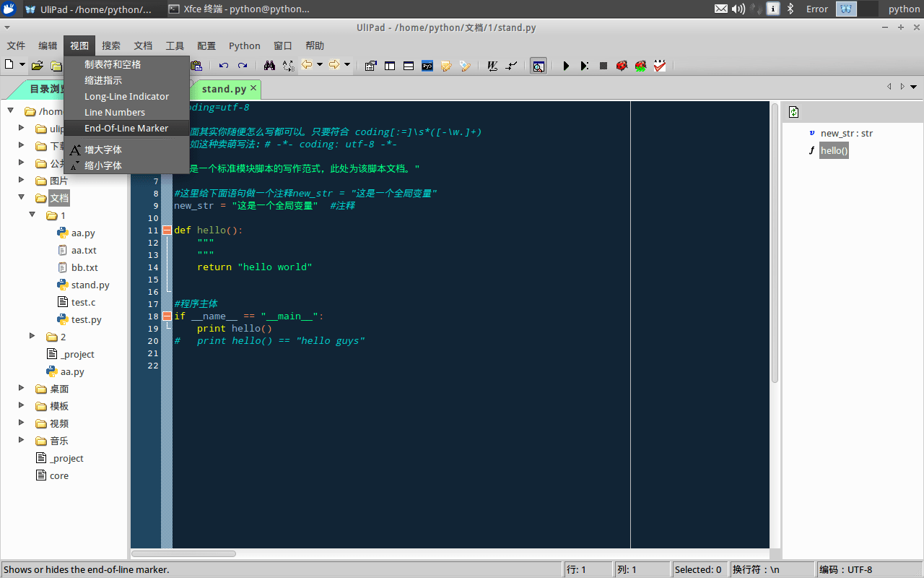Open the Python shell icon

[427, 66]
